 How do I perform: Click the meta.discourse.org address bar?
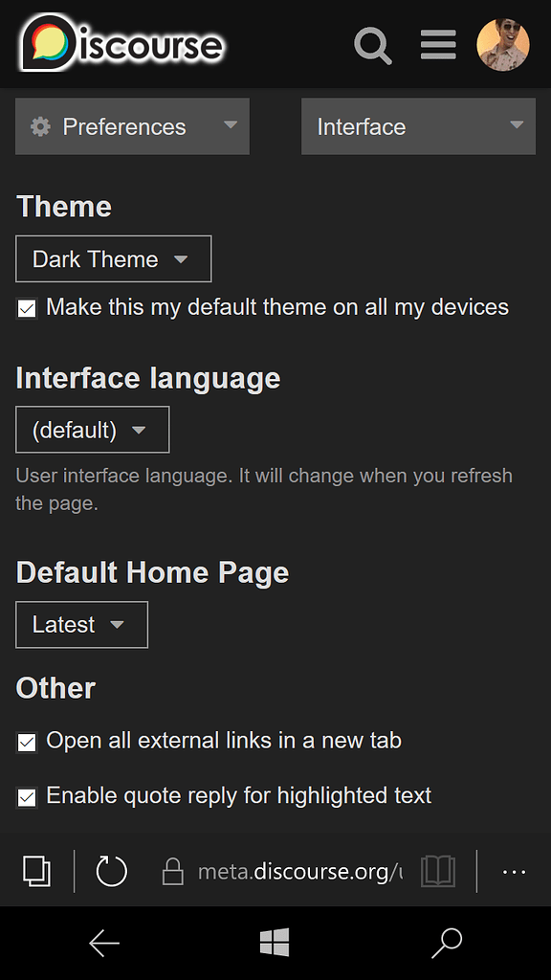click(297, 871)
